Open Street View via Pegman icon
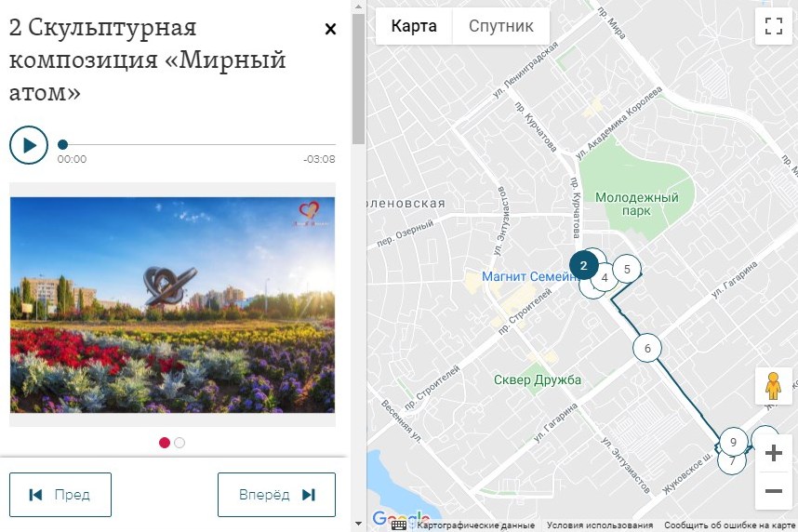Image resolution: width=798 pixels, height=532 pixels. coord(773,386)
